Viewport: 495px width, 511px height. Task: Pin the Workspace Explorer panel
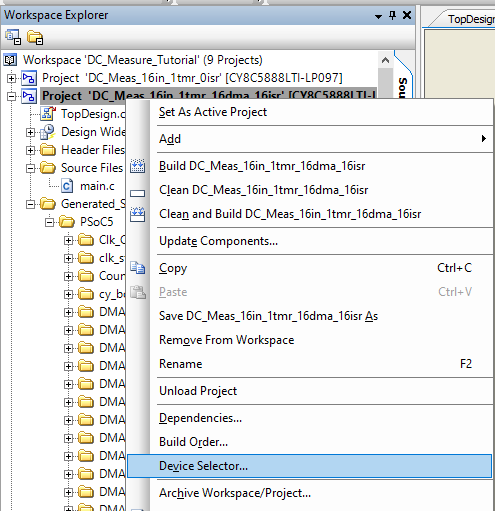(x=392, y=15)
